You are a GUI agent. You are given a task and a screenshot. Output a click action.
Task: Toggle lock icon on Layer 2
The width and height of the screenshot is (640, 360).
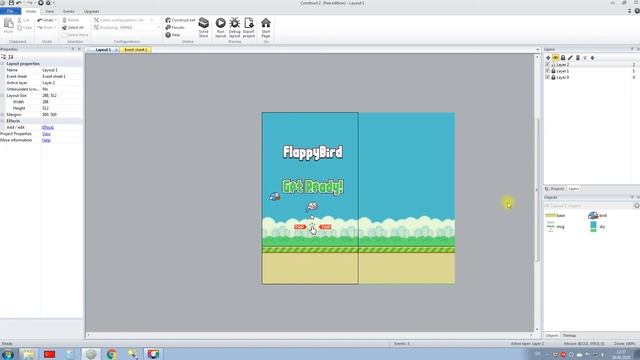point(553,64)
